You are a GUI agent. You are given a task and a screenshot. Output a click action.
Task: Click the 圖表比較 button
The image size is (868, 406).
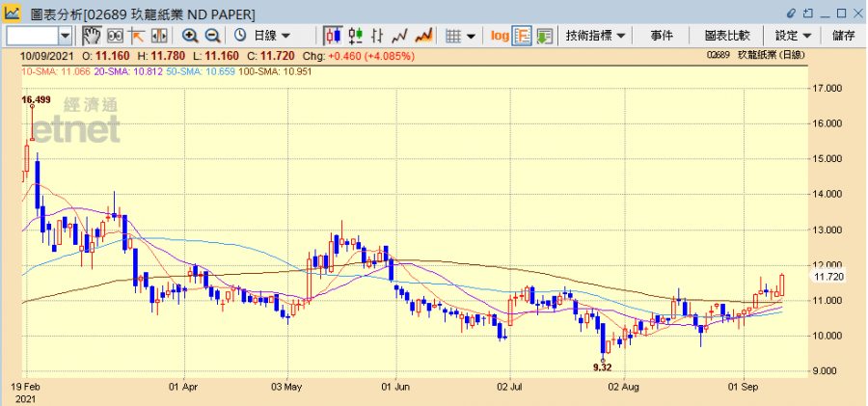click(726, 36)
